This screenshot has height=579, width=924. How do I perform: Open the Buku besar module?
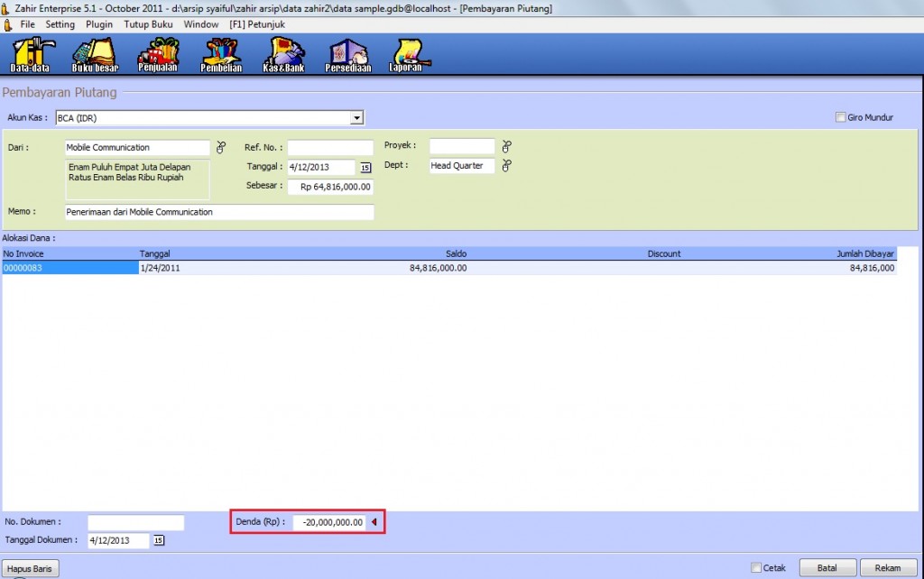point(95,54)
